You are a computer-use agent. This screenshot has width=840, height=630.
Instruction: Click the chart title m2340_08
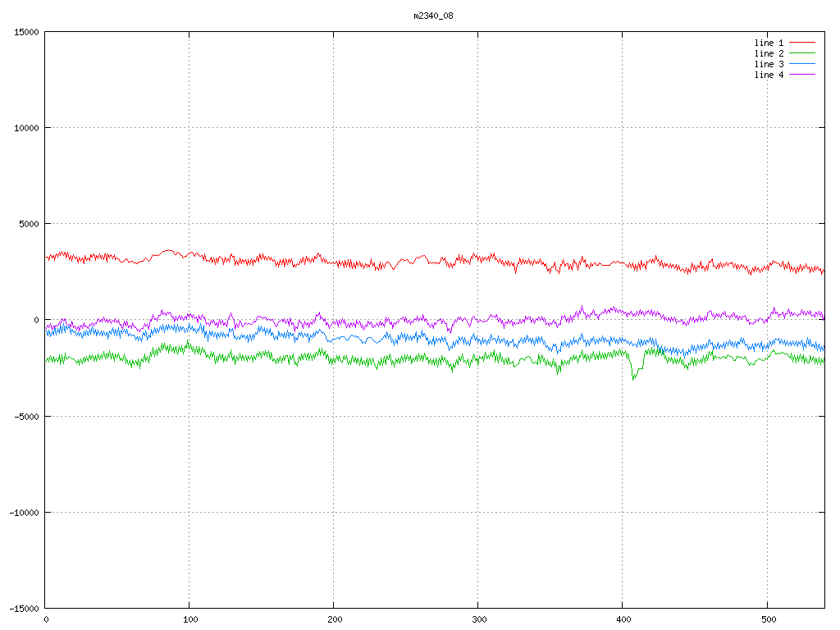[433, 16]
